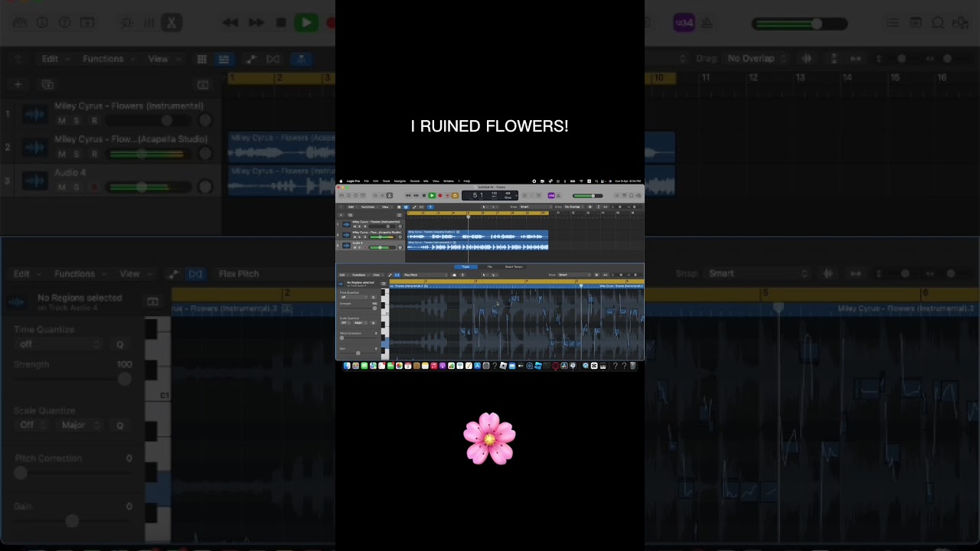Viewport: 980px width, 551px height.
Task: Open Smart Controls in small center Logic window
Action: 375,195
